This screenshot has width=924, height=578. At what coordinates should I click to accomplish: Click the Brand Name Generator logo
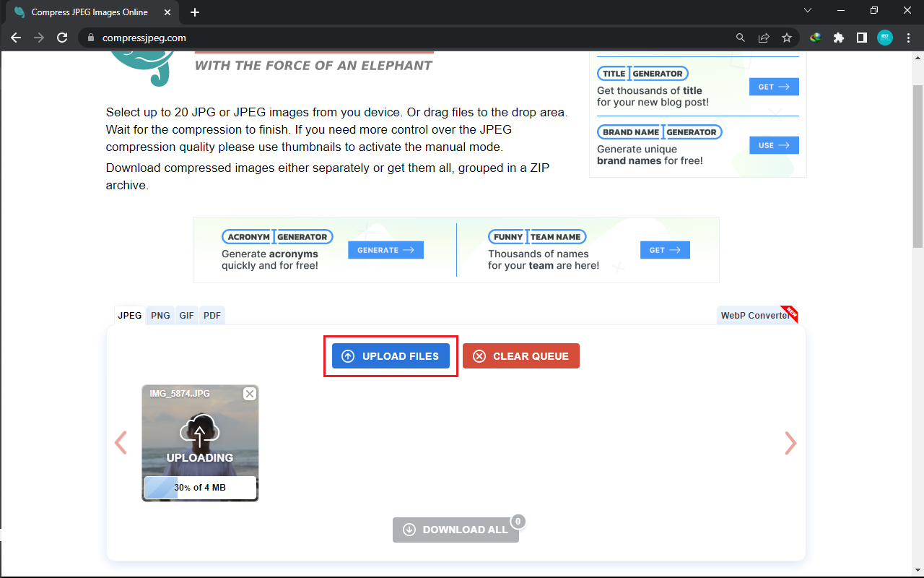coord(659,132)
